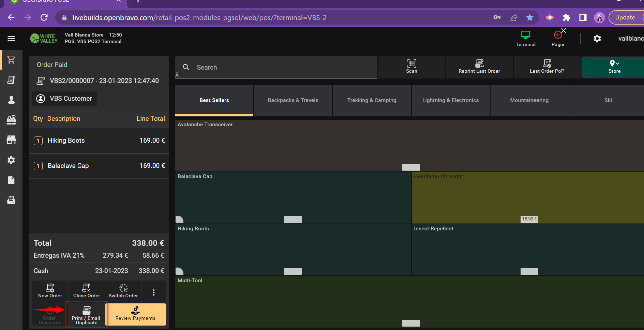Open the three-dot more actions menu

[154, 292]
